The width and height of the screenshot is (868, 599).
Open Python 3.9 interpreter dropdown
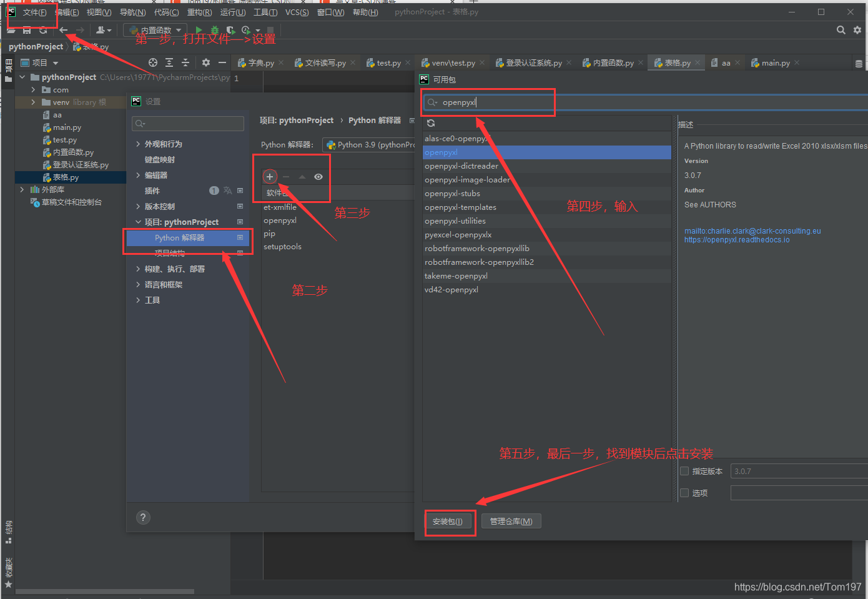pos(368,145)
